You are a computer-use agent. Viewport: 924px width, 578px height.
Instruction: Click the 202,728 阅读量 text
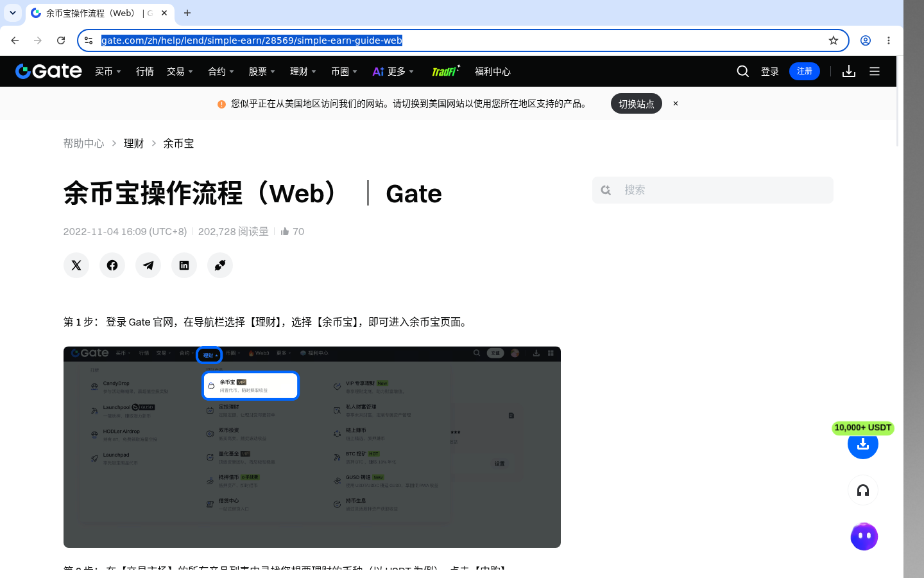pyautogui.click(x=234, y=231)
